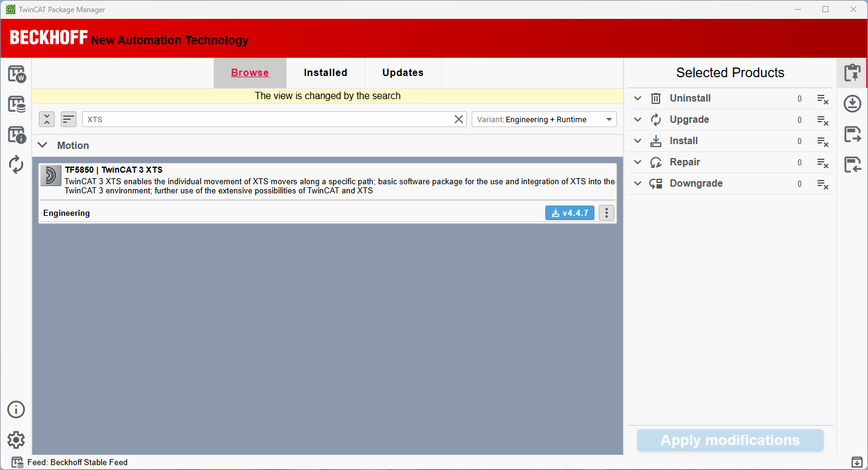Maximize the TwinCAT Package Manager window

825,9
